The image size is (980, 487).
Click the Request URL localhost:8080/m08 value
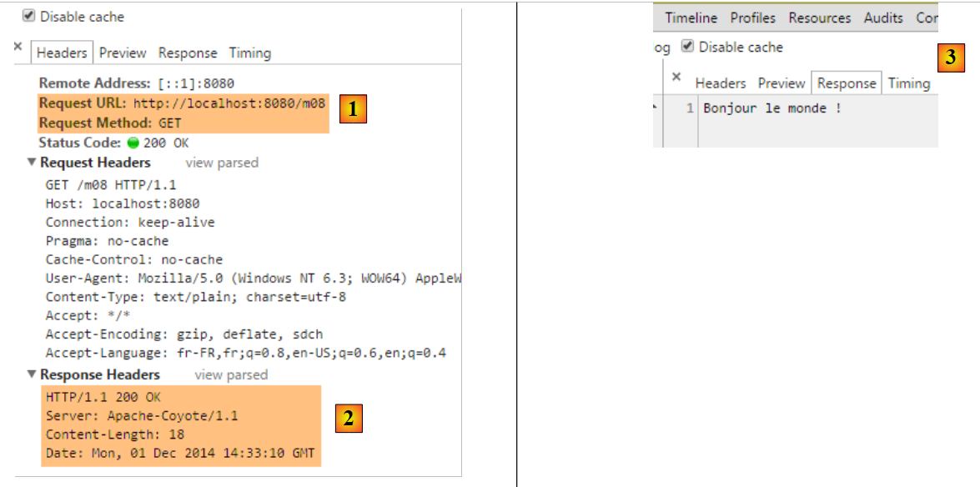(x=229, y=104)
